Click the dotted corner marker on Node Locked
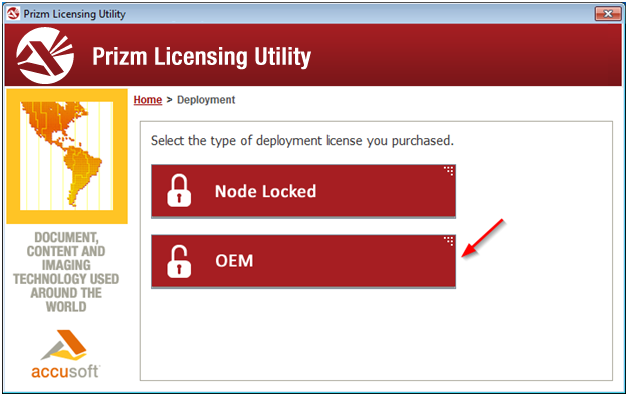 pos(449,171)
